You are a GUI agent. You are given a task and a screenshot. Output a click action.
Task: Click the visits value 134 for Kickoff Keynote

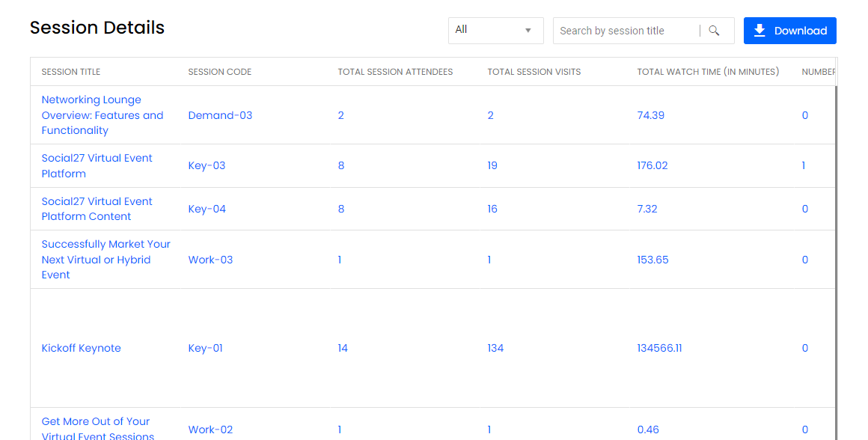tap(495, 348)
